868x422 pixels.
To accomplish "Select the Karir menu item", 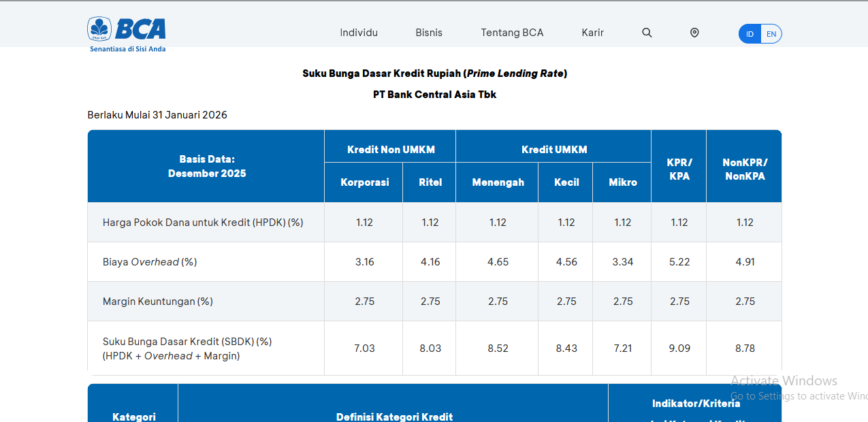I will (x=592, y=32).
